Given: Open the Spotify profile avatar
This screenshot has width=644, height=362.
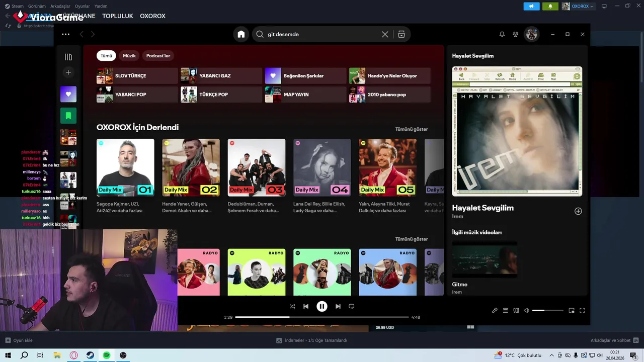Looking at the screenshot, I should (x=531, y=34).
